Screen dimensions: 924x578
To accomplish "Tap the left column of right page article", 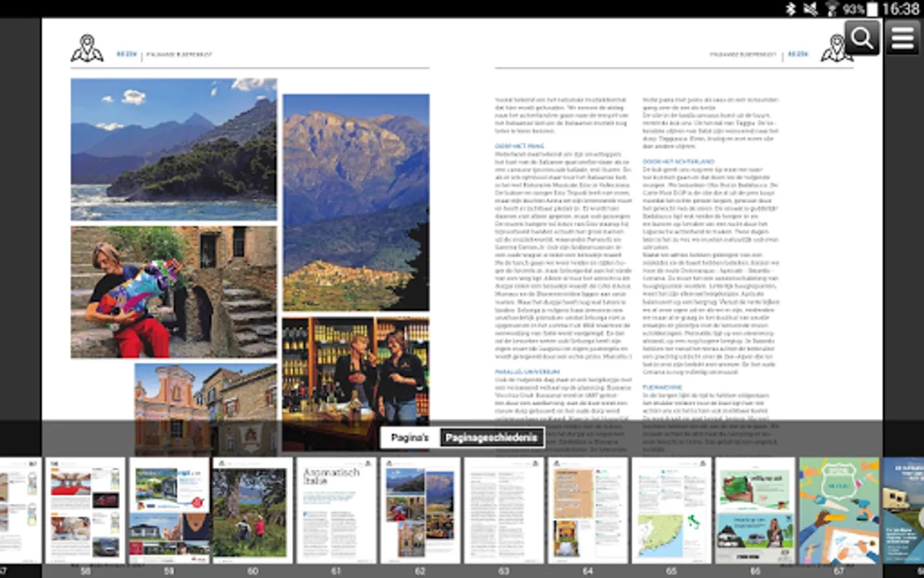I will [563, 276].
